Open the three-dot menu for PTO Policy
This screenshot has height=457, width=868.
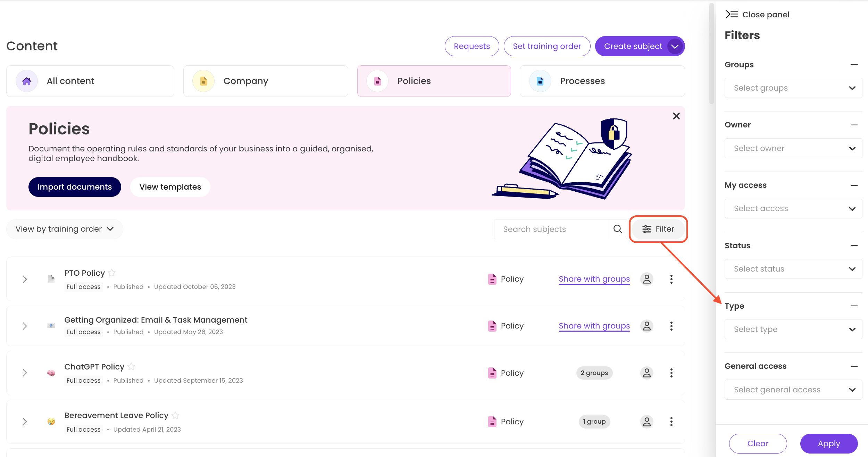coord(671,279)
